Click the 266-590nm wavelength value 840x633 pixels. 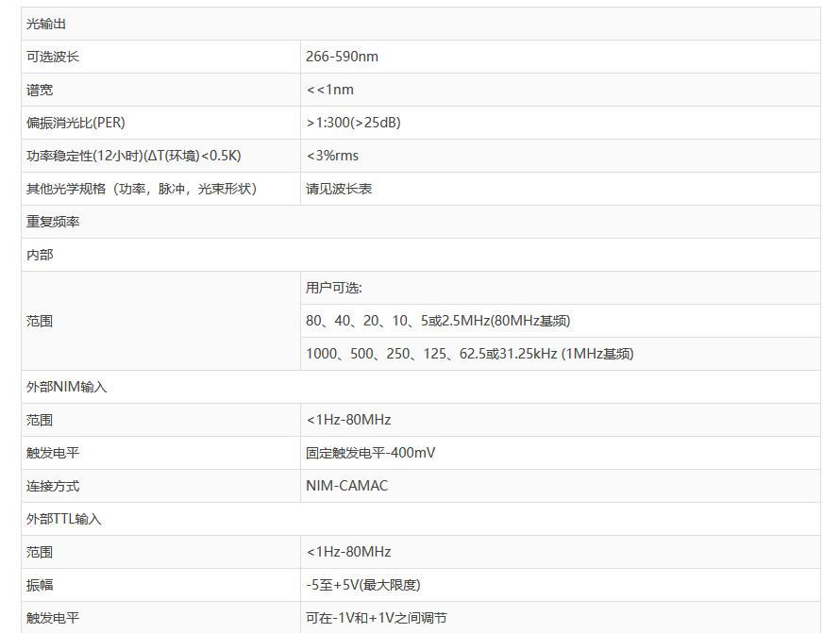pyautogui.click(x=342, y=57)
